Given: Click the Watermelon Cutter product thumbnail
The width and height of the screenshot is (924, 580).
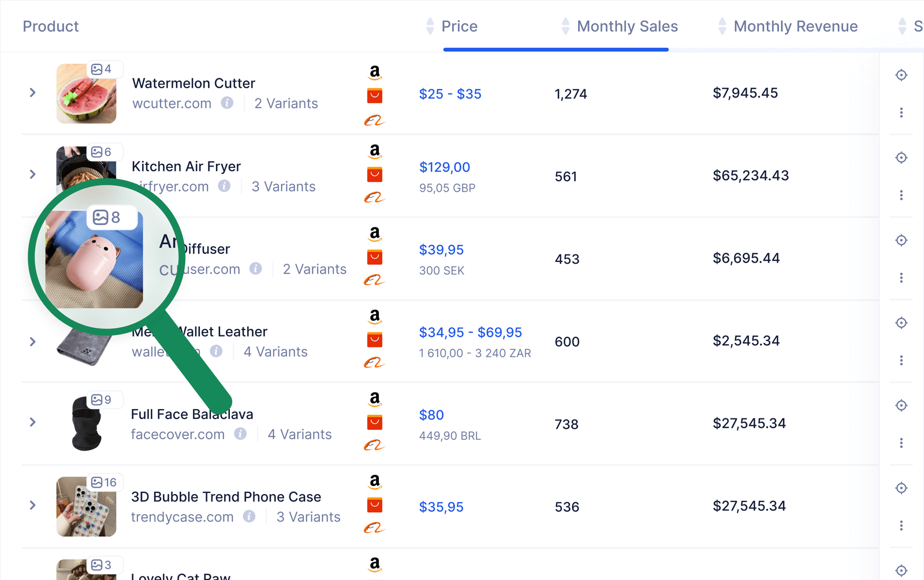Looking at the screenshot, I should pos(86,94).
